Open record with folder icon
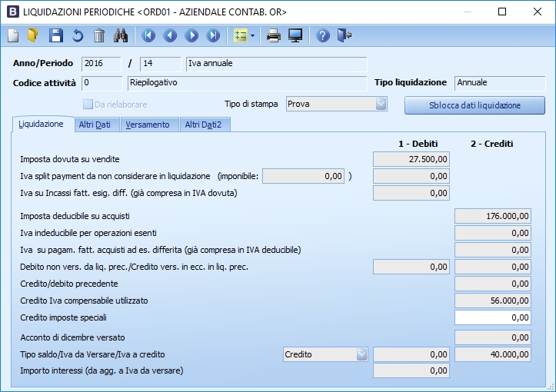Viewport: 556px width, 392px height. (33, 35)
